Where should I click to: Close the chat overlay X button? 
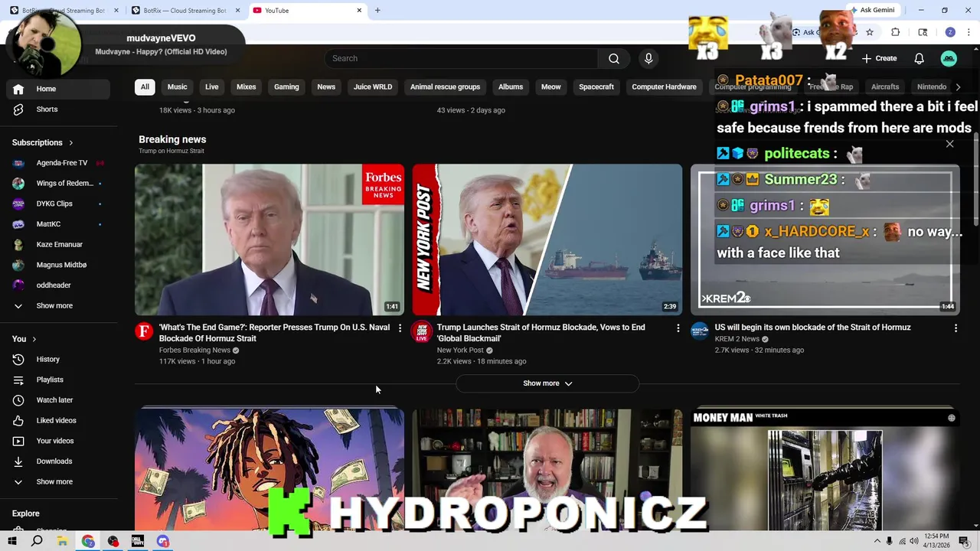pos(949,144)
